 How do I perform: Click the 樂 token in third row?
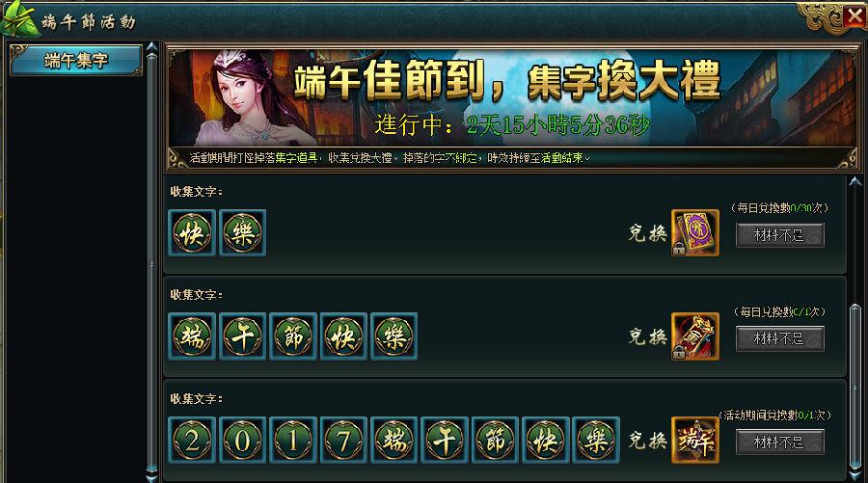tap(596, 441)
